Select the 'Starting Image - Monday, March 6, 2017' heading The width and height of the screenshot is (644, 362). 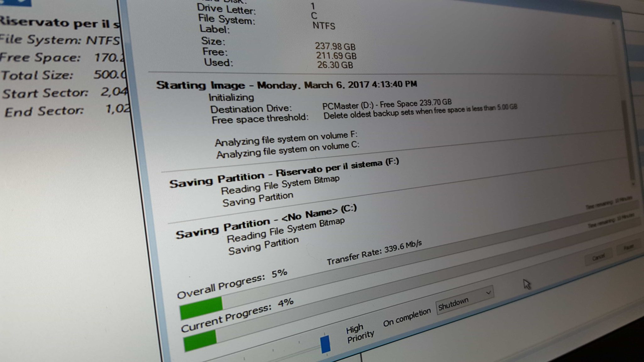(x=286, y=85)
